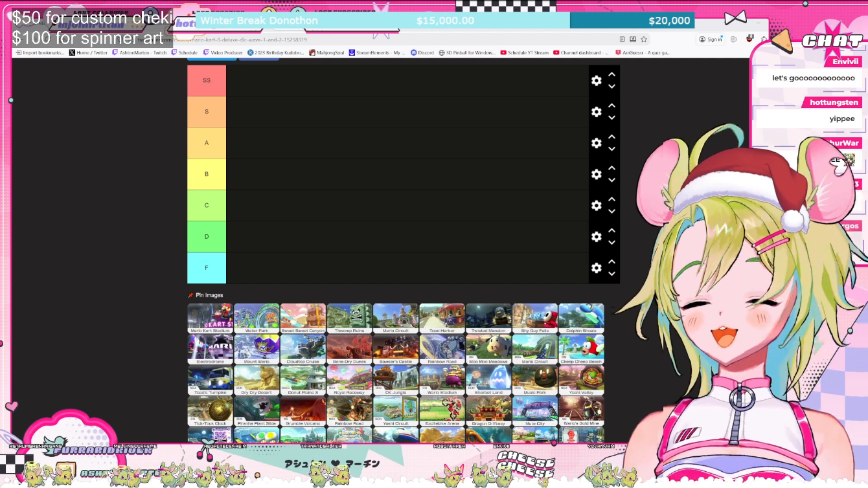Select the Bowser's Castle track image
The width and height of the screenshot is (868, 488).
396,349
